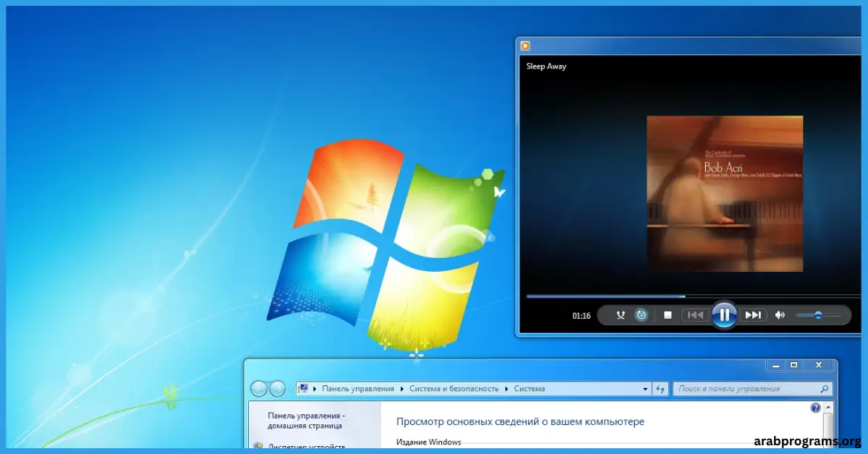Minimize the Control Panel window
The image size is (868, 454).
(775, 365)
